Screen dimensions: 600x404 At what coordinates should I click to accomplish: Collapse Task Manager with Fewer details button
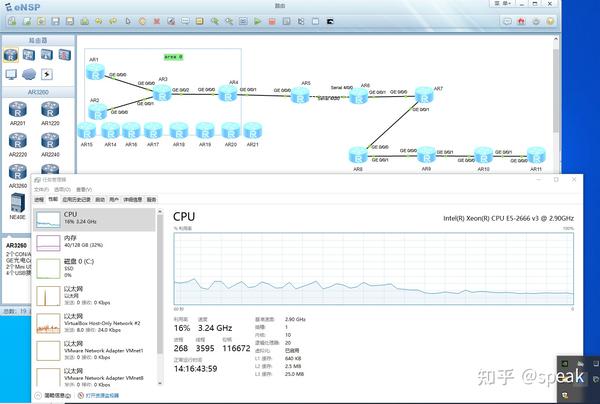pos(53,396)
